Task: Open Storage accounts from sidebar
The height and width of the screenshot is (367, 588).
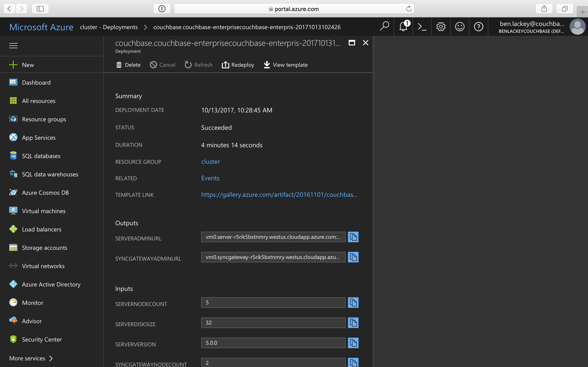Action: [45, 247]
